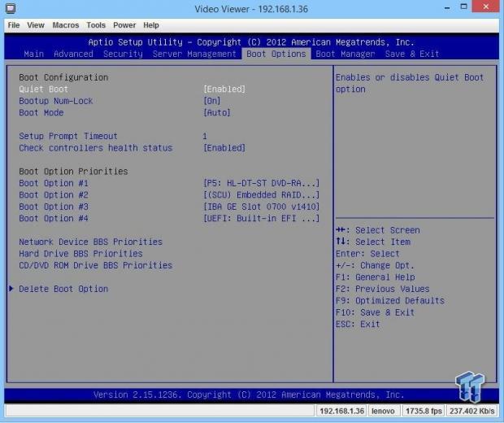
Task: Click the +/-: Change Opt. hint
Action: coord(375,265)
